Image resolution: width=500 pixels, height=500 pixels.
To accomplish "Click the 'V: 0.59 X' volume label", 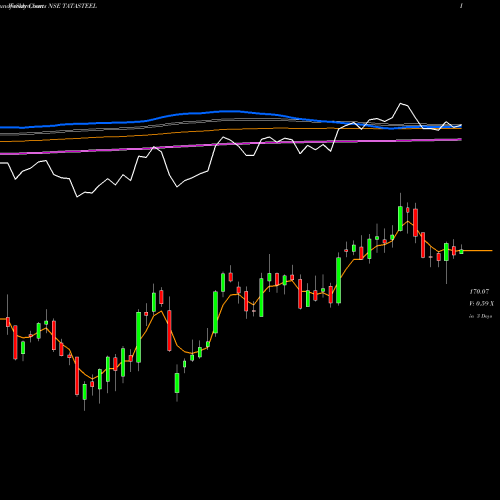I will pyautogui.click(x=482, y=304).
